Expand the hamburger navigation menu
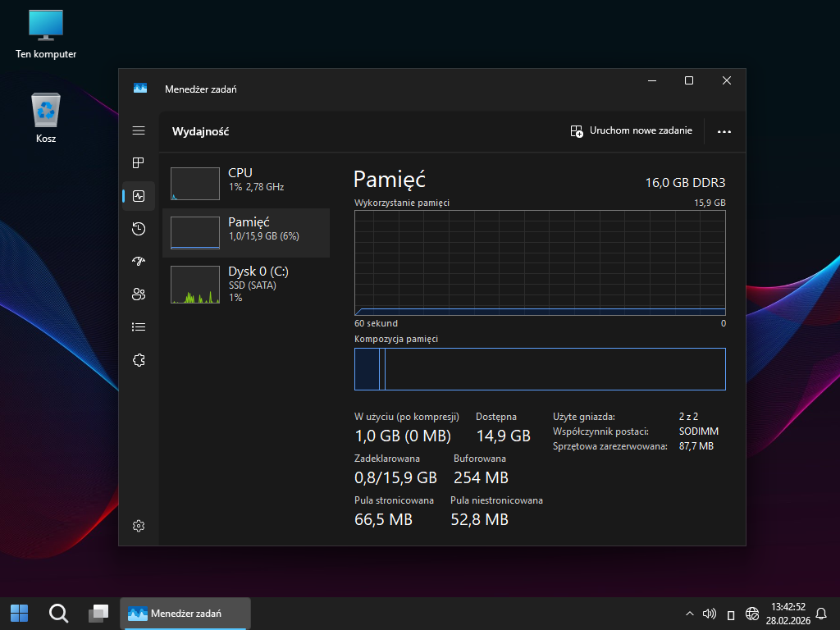The image size is (840, 630). pos(139,130)
